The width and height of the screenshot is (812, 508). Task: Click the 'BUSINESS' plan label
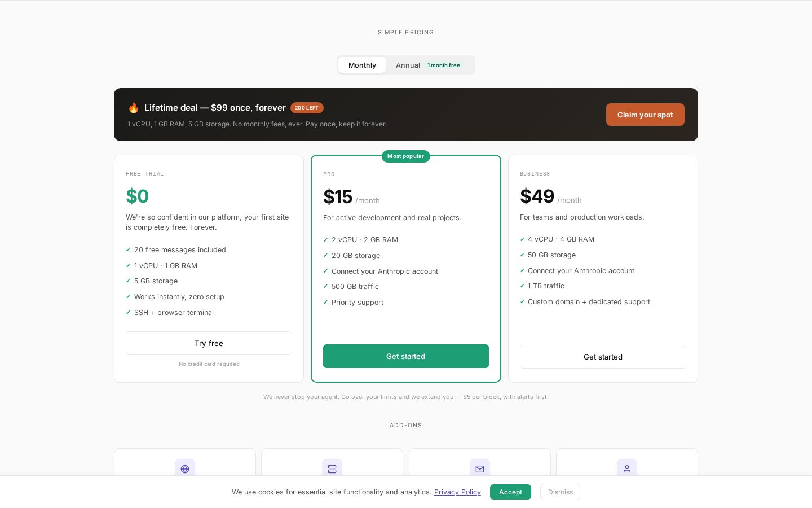[x=535, y=173]
